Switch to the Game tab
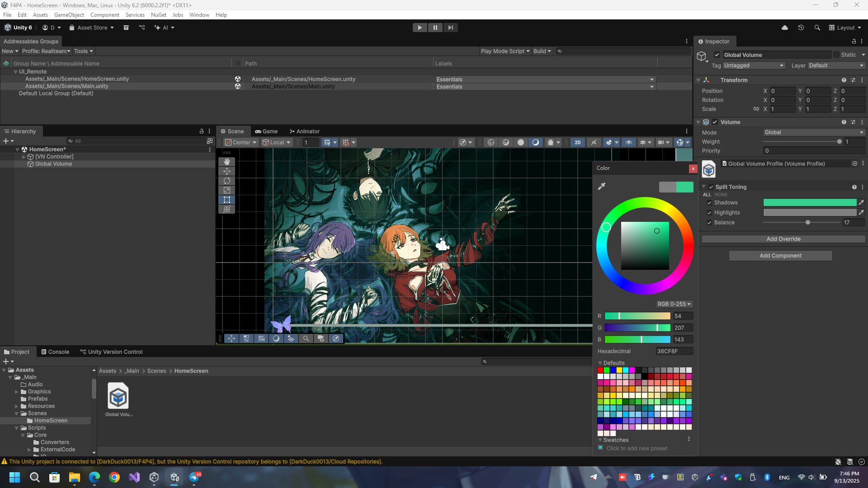Image resolution: width=868 pixels, height=488 pixels. click(266, 131)
